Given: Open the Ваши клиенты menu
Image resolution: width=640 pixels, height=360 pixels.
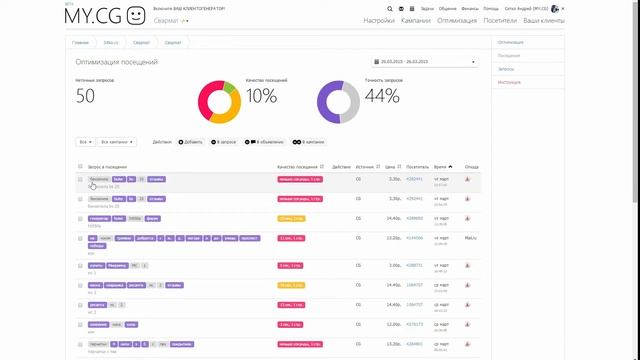Looking at the screenshot, I should [544, 20].
